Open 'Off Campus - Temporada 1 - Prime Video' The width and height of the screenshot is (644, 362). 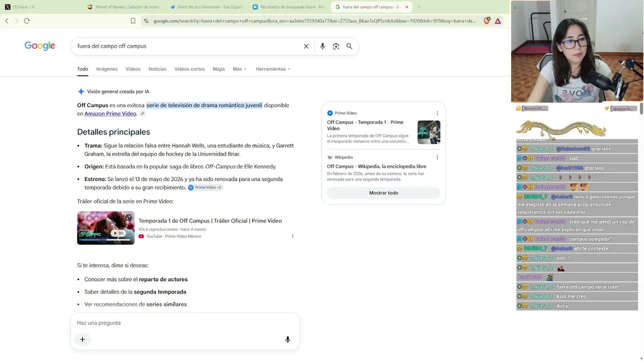[x=365, y=125]
